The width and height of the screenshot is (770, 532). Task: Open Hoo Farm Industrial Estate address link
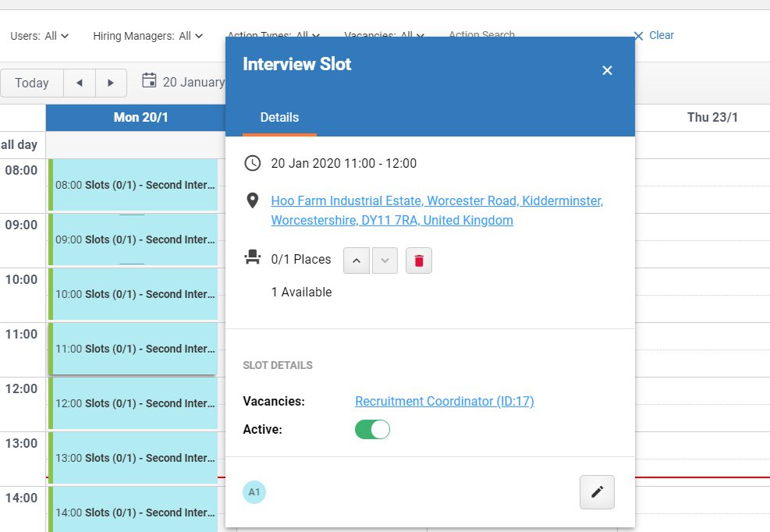[x=437, y=211]
